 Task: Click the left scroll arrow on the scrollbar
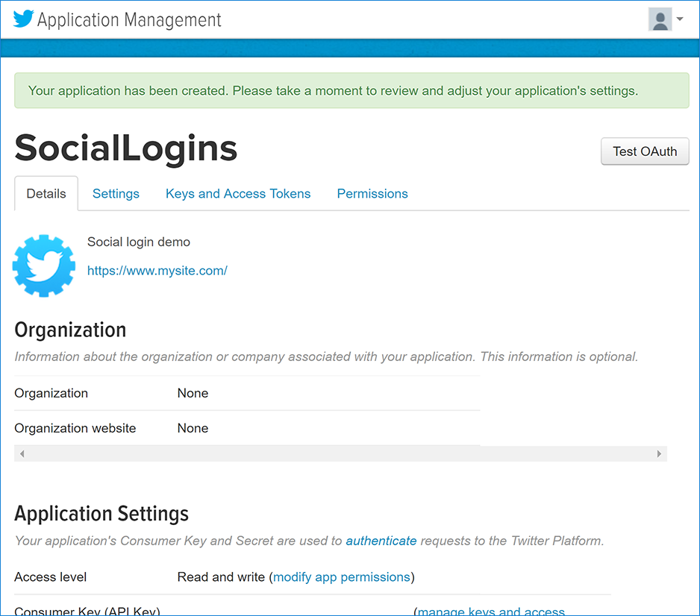tap(22, 453)
